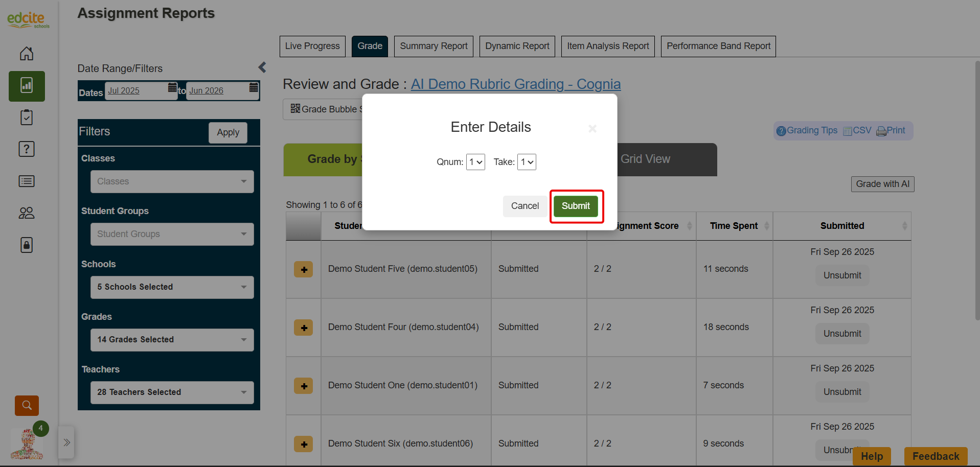Open the Take dropdown
This screenshot has height=467, width=980.
527,162
